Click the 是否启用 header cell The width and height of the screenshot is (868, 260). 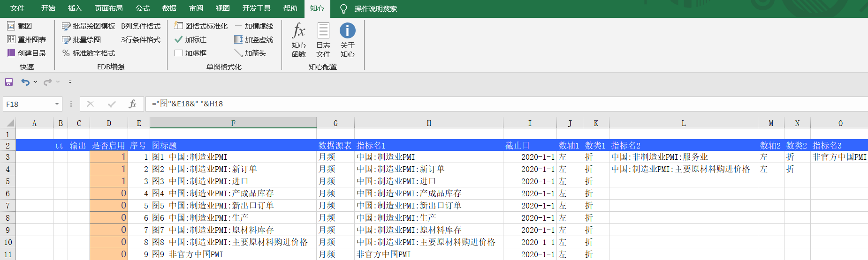pos(109,145)
